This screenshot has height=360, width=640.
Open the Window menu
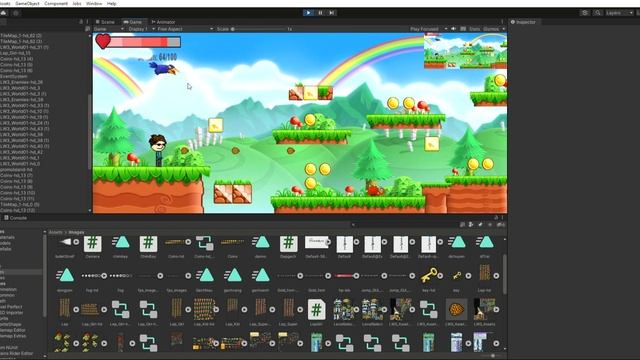click(94, 3)
